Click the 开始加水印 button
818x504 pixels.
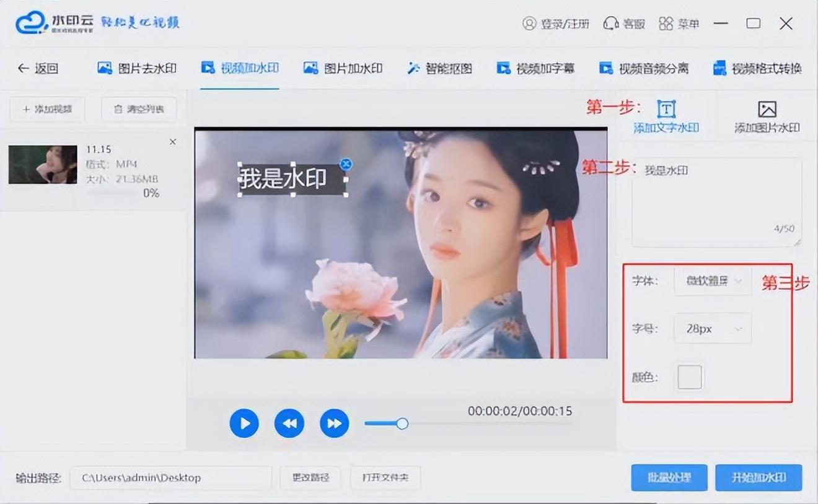click(x=759, y=477)
